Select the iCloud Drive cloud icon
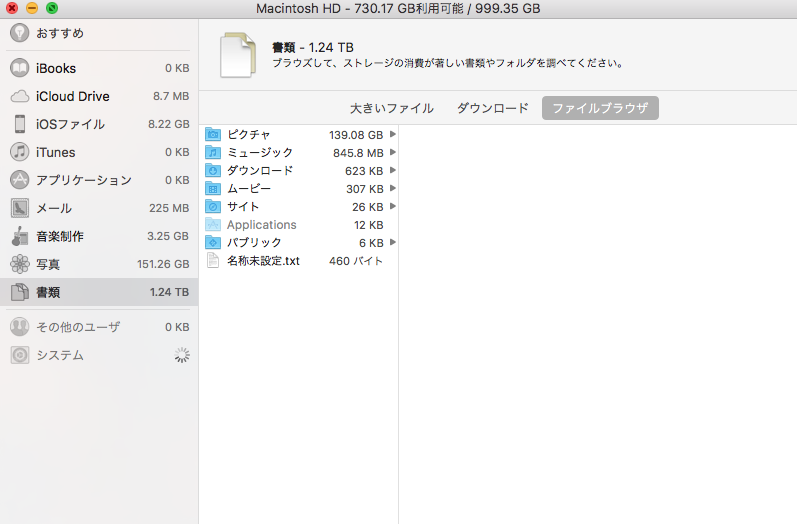Screen dimensions: 797x524 click(19, 96)
